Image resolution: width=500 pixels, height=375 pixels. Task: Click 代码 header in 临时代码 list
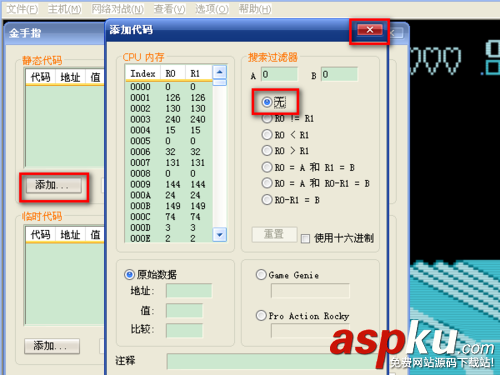coord(41,235)
